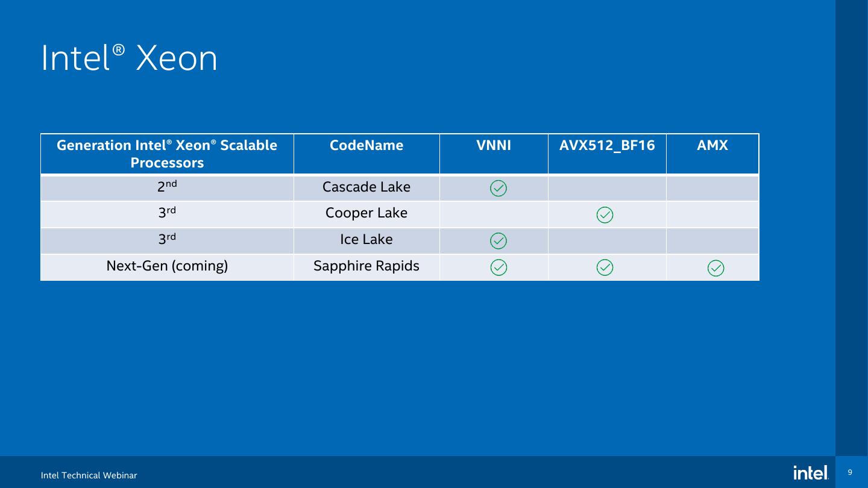
Task: Click the VNNI checkmark for Ice Lake
Action: [498, 241]
